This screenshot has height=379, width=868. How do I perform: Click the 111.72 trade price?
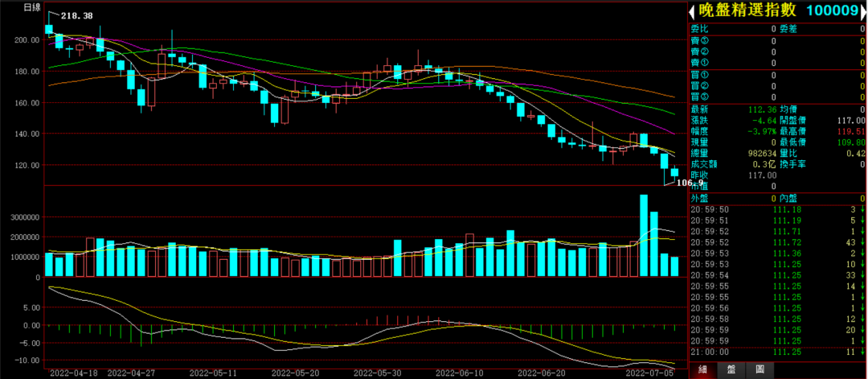point(785,242)
